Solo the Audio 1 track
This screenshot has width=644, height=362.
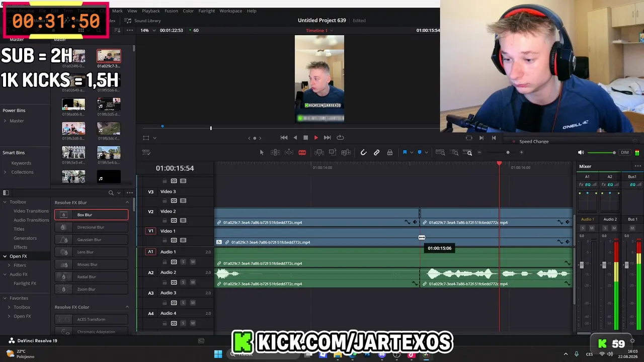[183, 262]
